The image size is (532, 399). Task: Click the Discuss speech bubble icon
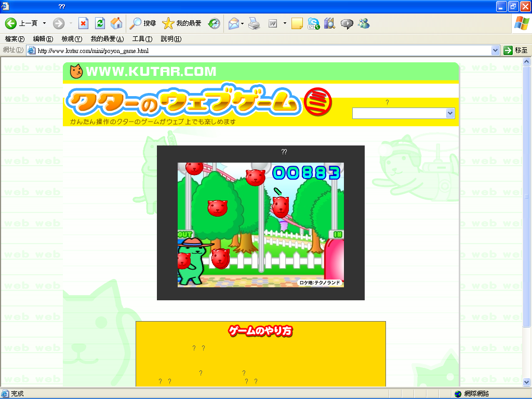click(x=347, y=23)
